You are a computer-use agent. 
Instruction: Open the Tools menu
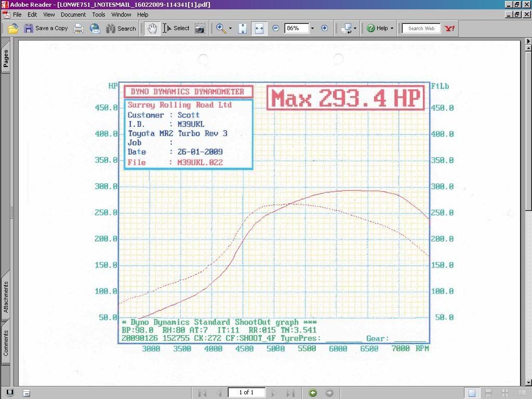pyautogui.click(x=99, y=15)
